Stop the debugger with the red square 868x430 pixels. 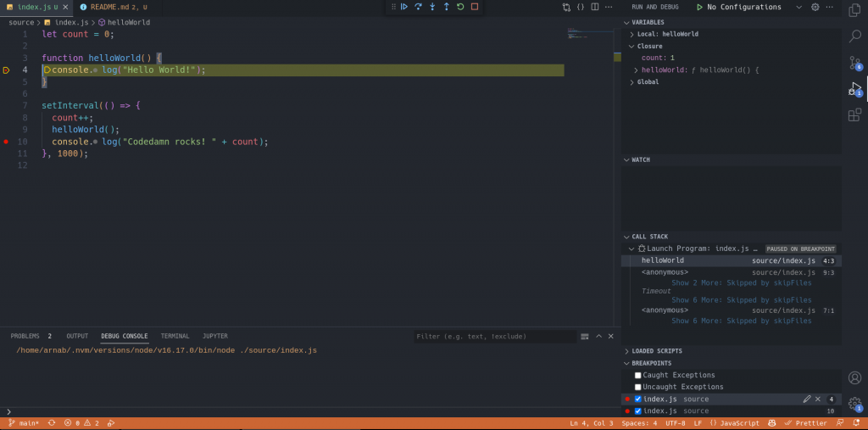tap(475, 7)
